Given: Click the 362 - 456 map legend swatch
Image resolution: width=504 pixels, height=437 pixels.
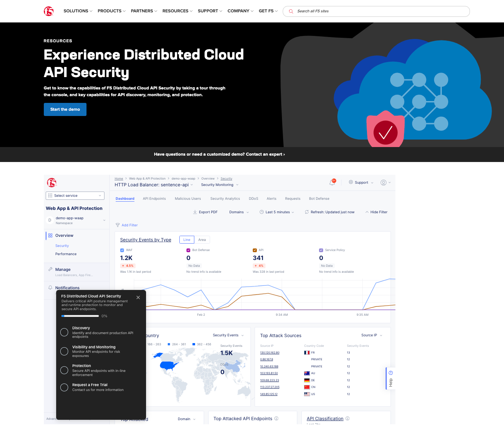Looking at the screenshot, I should 194,344.
